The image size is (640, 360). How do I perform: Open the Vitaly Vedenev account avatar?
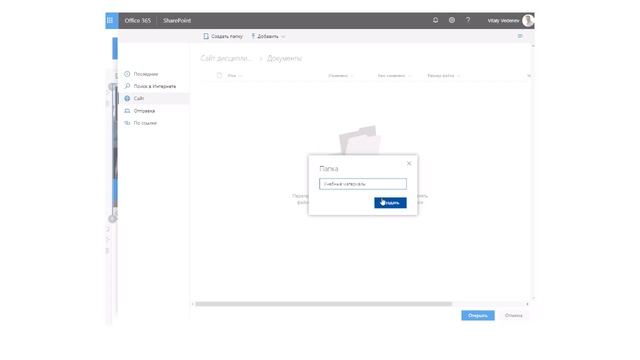528,20
